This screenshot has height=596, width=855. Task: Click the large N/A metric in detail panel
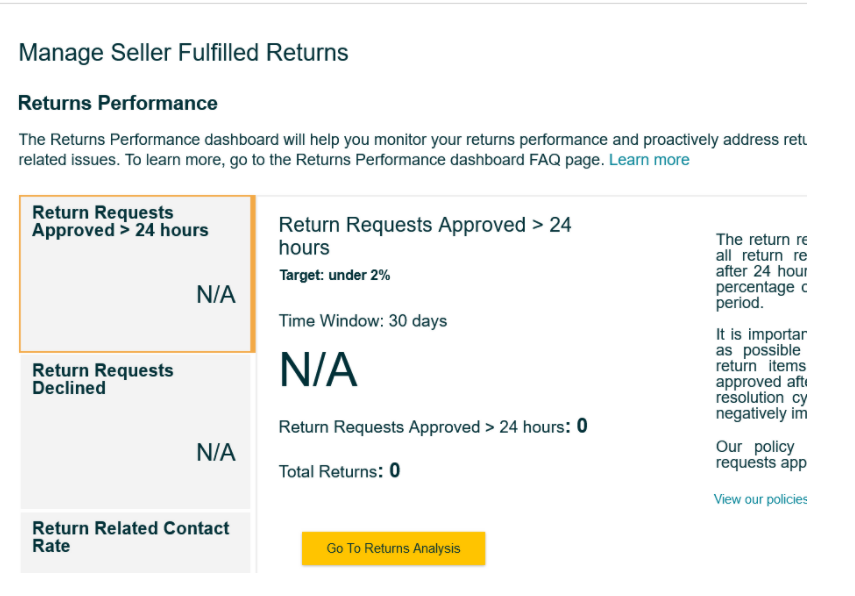(318, 371)
